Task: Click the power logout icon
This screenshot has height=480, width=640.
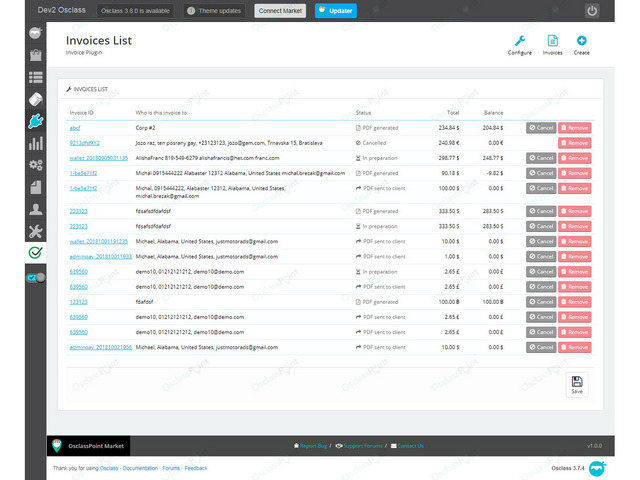Action: (x=592, y=11)
